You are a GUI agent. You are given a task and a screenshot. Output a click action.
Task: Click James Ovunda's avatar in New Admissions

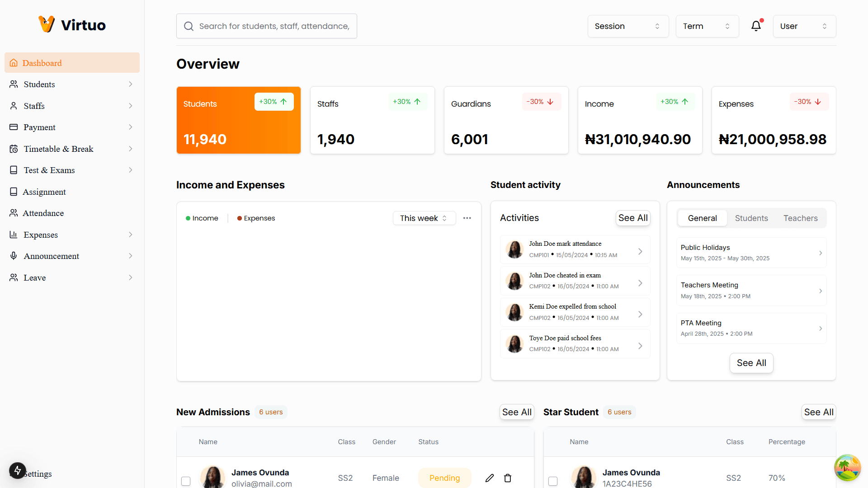(212, 477)
